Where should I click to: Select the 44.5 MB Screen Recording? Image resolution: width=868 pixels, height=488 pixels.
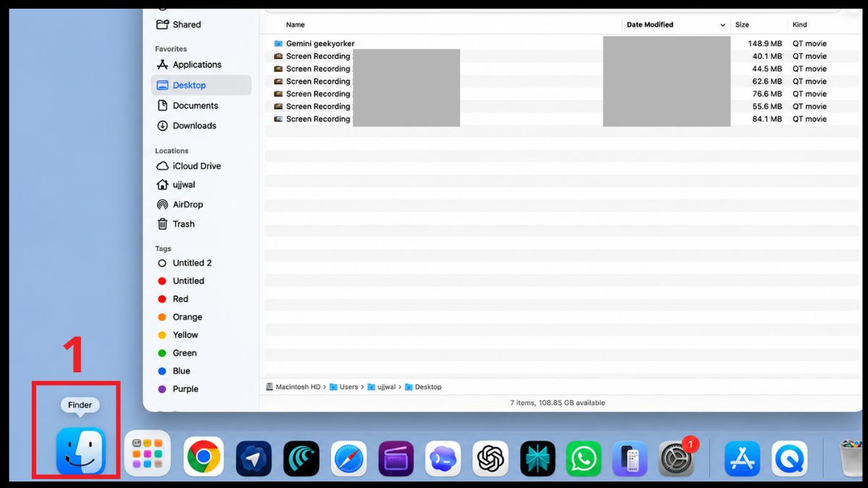tap(563, 69)
